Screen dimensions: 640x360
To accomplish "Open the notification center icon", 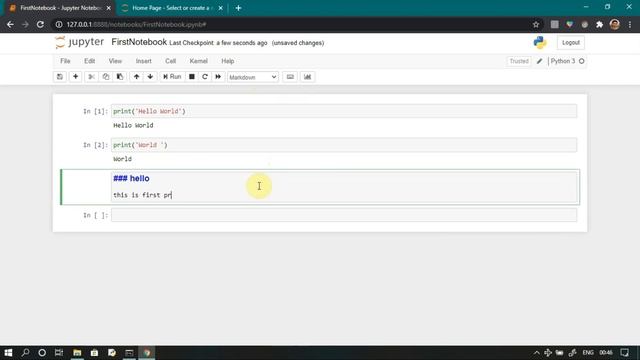I will [x=624, y=353].
